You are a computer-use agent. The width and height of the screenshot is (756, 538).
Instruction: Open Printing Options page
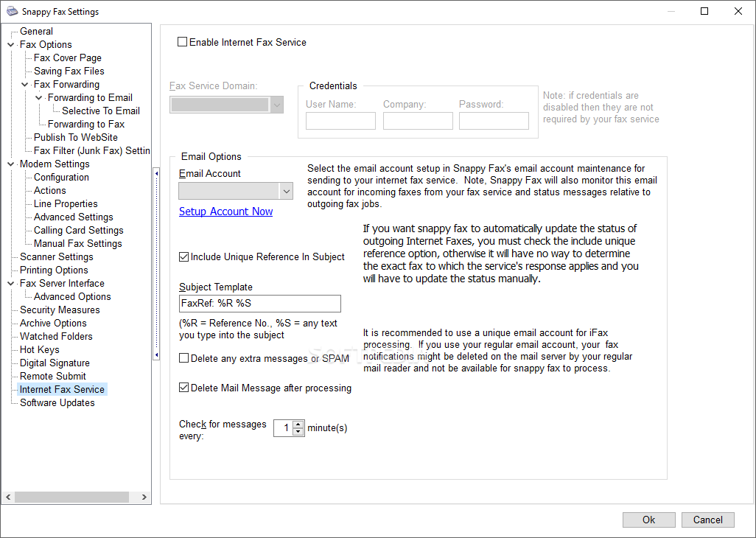54,270
